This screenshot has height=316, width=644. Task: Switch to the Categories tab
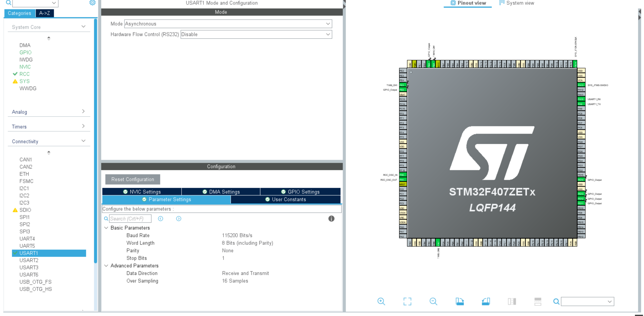(19, 13)
